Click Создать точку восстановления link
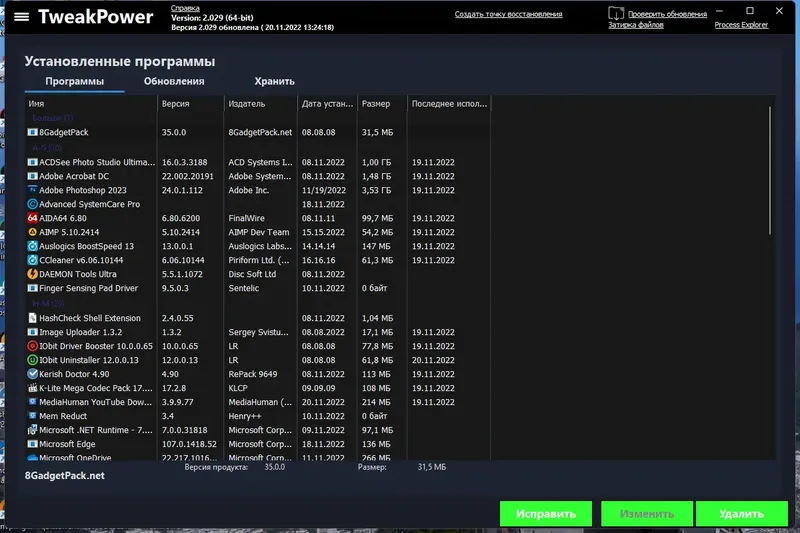 coord(508,14)
